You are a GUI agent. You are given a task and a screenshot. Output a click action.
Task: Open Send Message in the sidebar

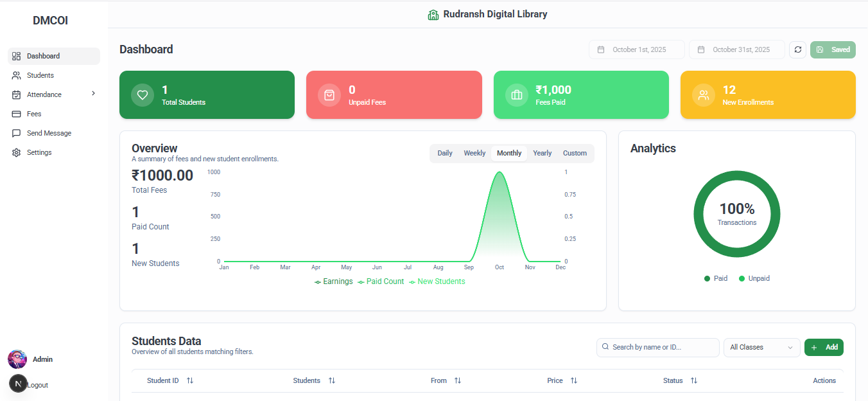click(x=49, y=133)
